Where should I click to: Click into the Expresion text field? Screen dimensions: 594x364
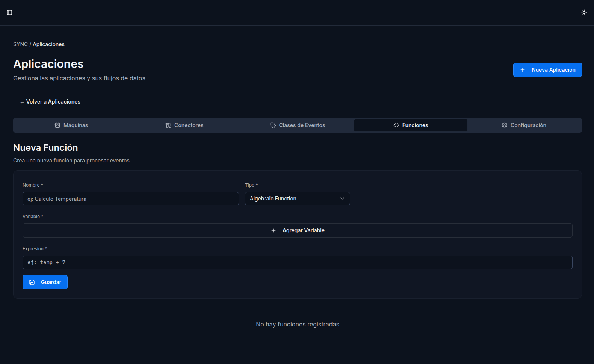click(x=297, y=262)
